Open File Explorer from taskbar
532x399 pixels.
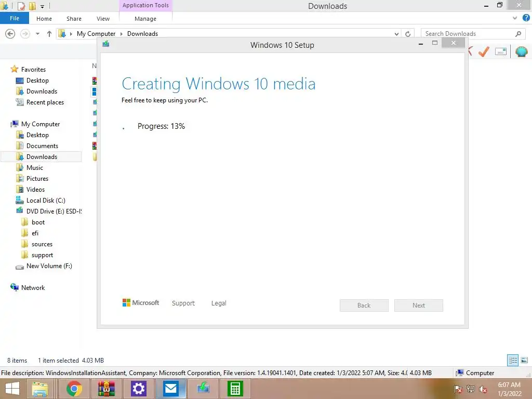pyautogui.click(x=40, y=389)
